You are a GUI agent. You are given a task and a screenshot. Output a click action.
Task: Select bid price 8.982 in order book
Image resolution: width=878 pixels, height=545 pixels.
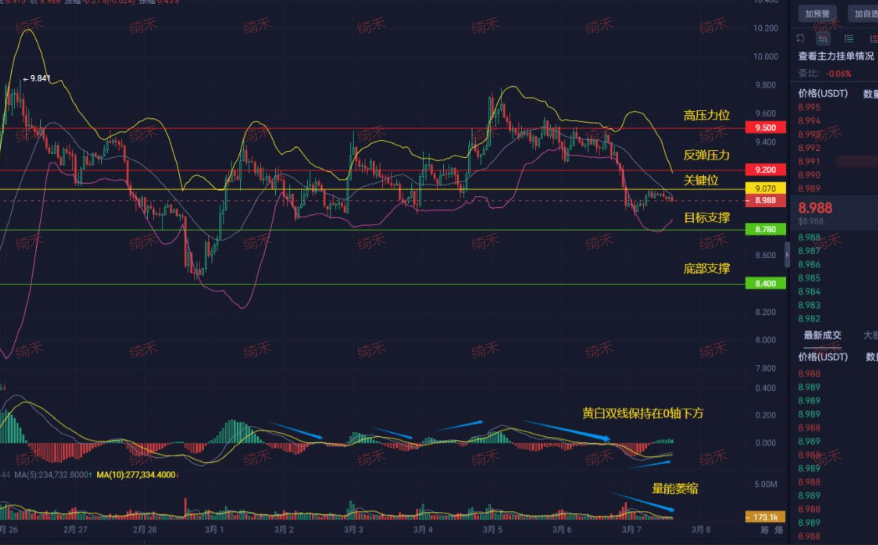point(809,318)
